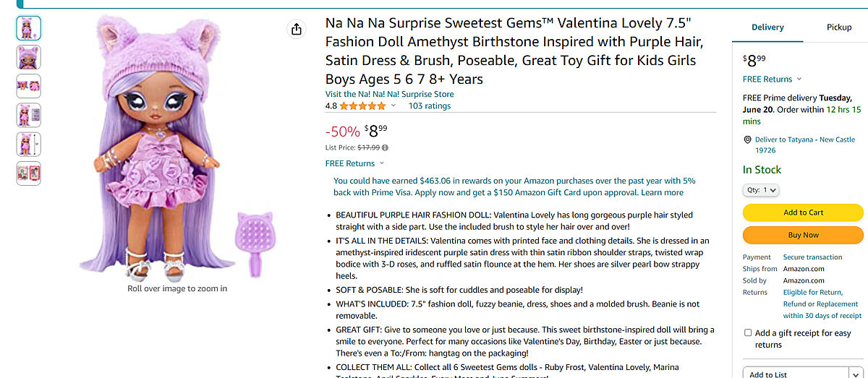Image resolution: width=868 pixels, height=378 pixels.
Task: Click the Buy Now button
Action: 803,235
